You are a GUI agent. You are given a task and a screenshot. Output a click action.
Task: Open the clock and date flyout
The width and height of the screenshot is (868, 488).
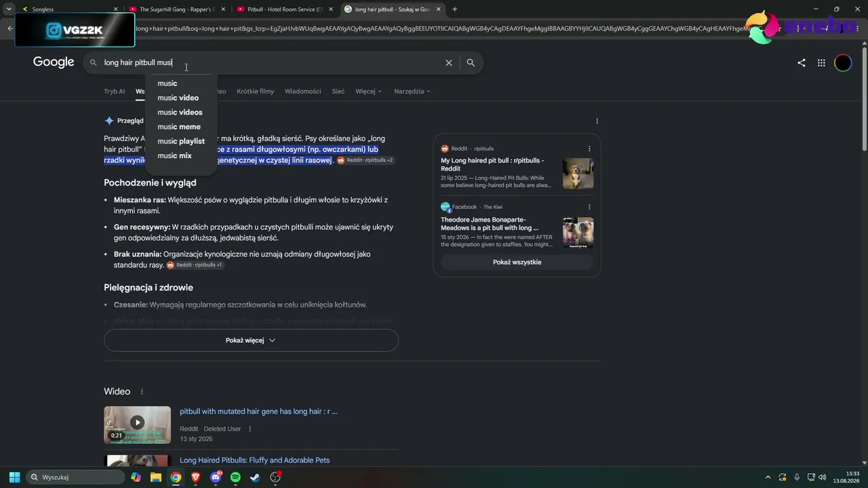coord(846,477)
